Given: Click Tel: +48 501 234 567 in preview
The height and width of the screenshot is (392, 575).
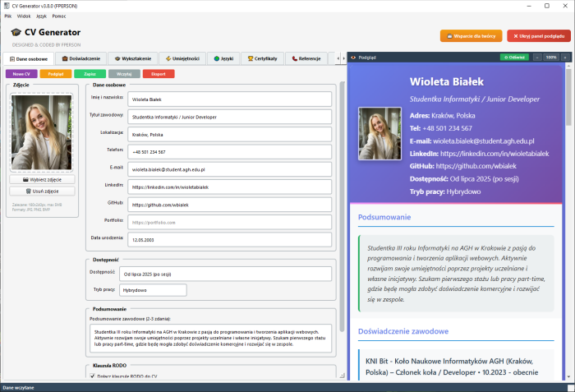Looking at the screenshot, I should (441, 128).
